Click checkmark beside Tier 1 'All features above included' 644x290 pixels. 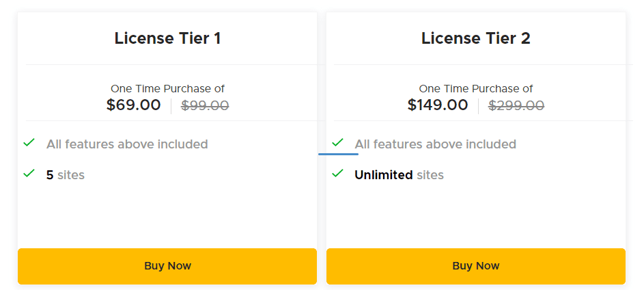click(x=29, y=143)
